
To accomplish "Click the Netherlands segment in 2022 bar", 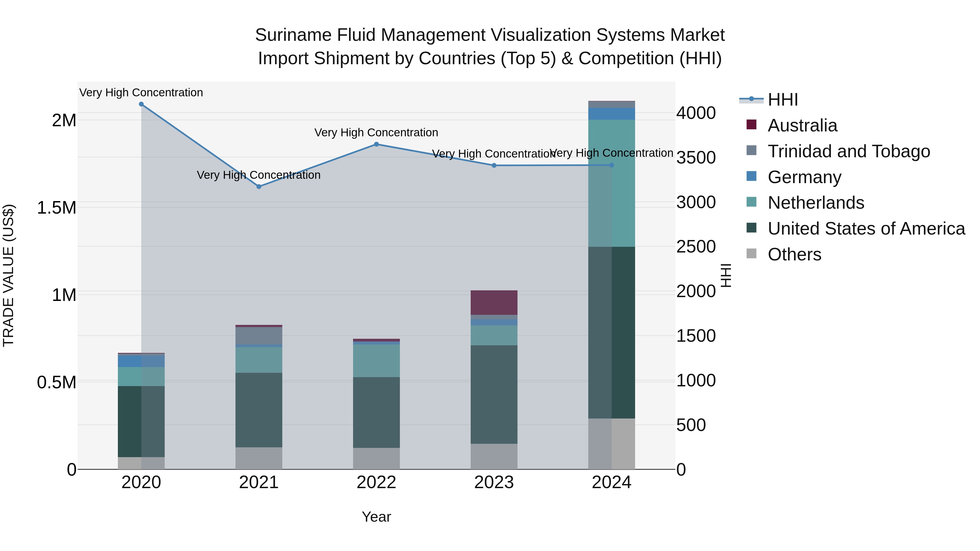I will click(x=376, y=361).
